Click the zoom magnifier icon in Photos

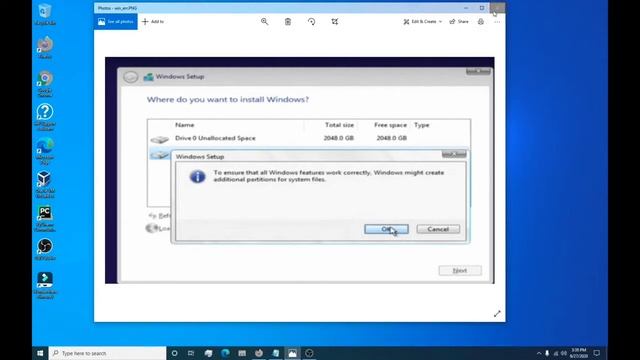coord(264,22)
